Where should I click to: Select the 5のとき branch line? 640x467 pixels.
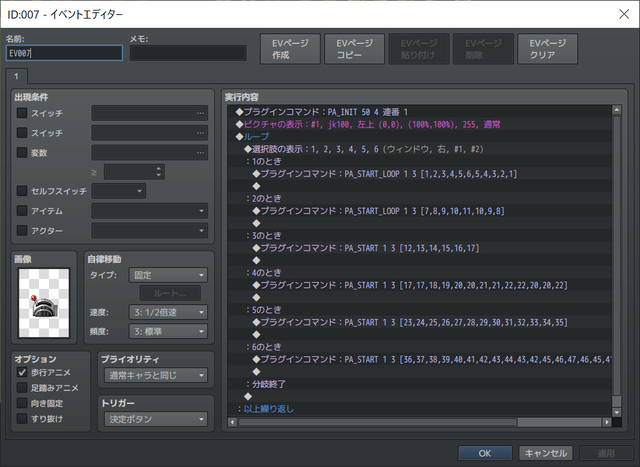tap(420, 310)
